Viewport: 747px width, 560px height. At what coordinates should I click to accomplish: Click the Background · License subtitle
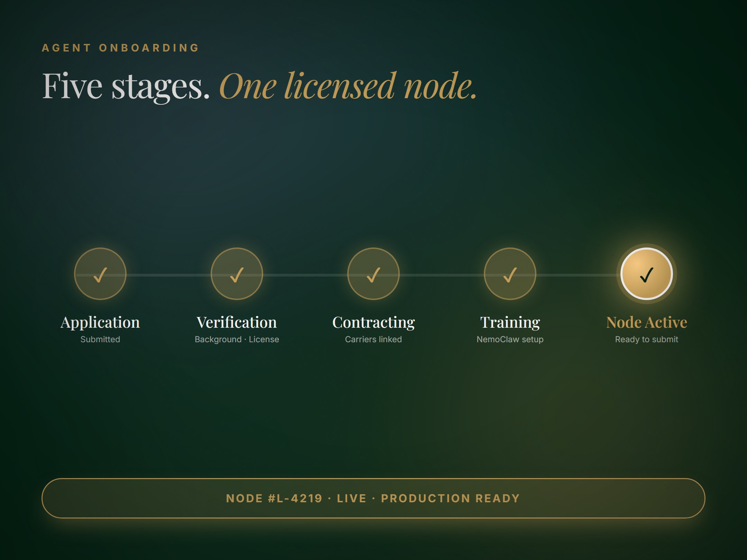[237, 339]
